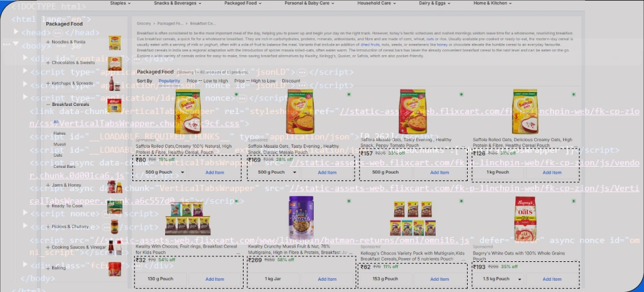
Task: Follow the 'honey' link in description
Action: point(442,44)
